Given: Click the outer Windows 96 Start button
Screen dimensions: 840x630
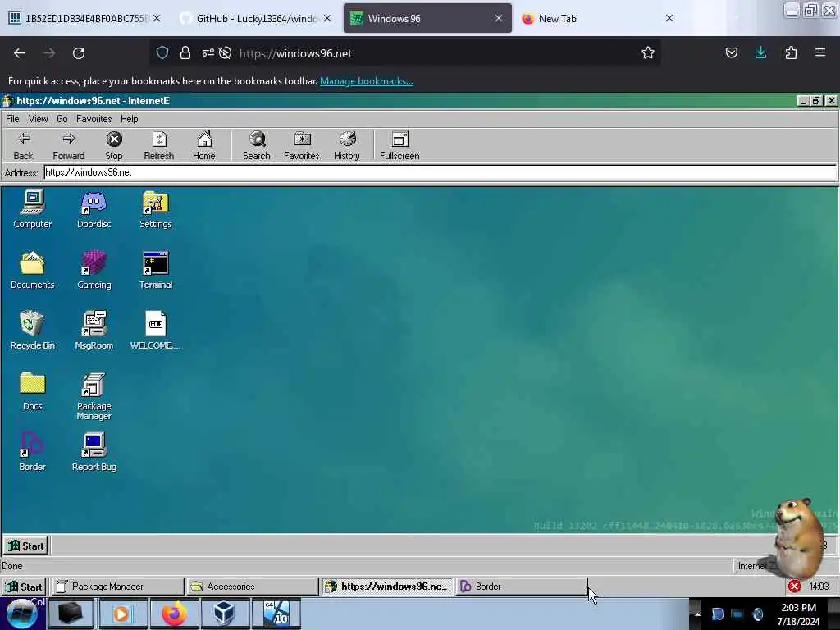Looking at the screenshot, I should [24, 587].
